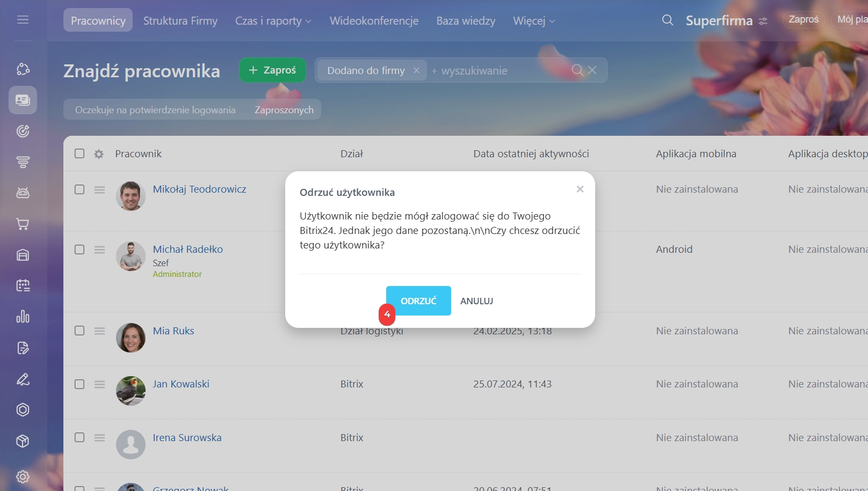Open the hamburger main menu
Image resolution: width=868 pixels, height=491 pixels.
point(23,20)
